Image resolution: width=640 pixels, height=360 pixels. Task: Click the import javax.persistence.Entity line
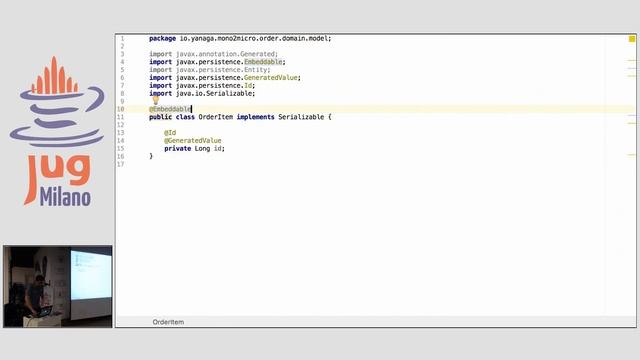click(209, 70)
